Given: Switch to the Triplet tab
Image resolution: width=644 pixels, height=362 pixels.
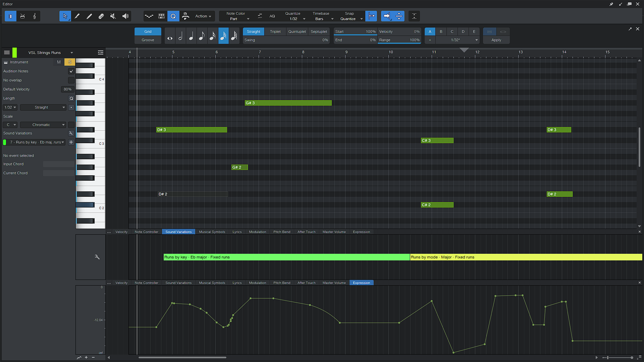Looking at the screenshot, I should coord(275,32).
